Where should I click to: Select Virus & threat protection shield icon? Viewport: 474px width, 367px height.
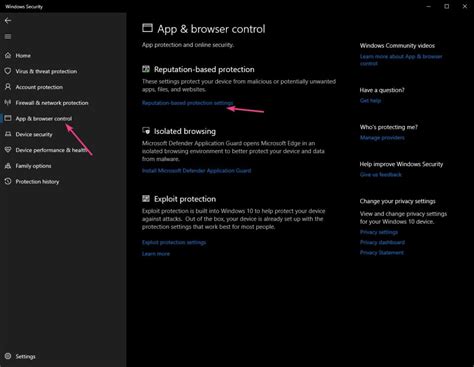tap(8, 71)
